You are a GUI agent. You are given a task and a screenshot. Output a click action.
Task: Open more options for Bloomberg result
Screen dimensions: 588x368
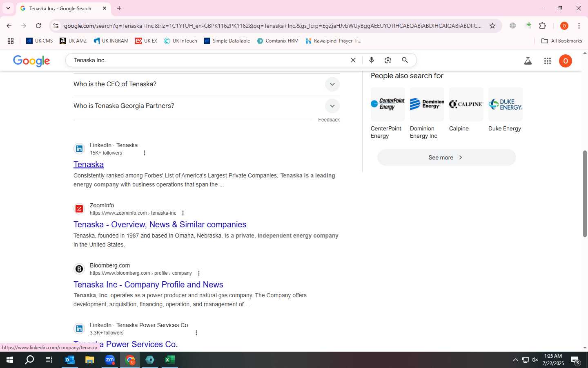(199, 273)
